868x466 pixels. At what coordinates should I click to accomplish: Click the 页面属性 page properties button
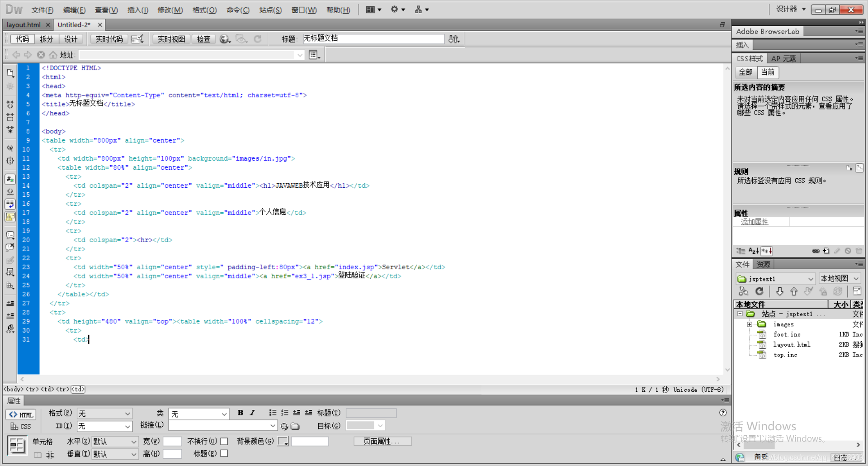(382, 441)
